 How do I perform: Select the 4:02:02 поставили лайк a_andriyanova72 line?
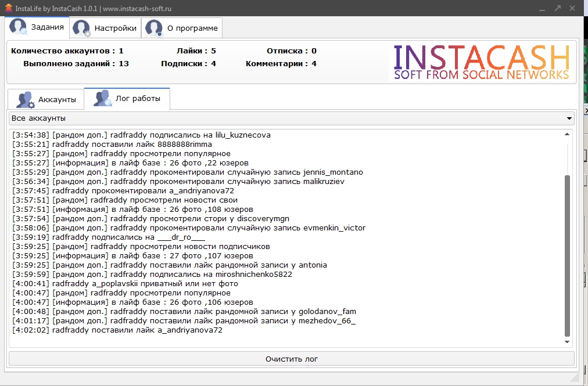(117, 330)
